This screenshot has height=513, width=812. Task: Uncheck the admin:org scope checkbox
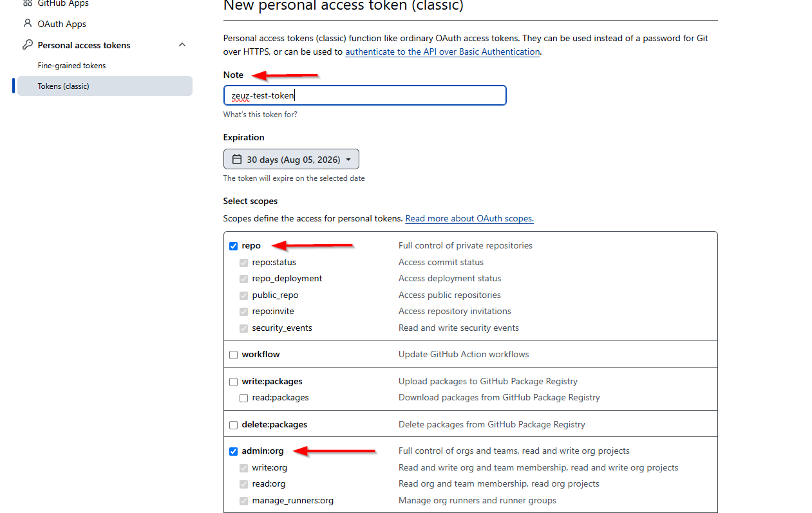[234, 451]
